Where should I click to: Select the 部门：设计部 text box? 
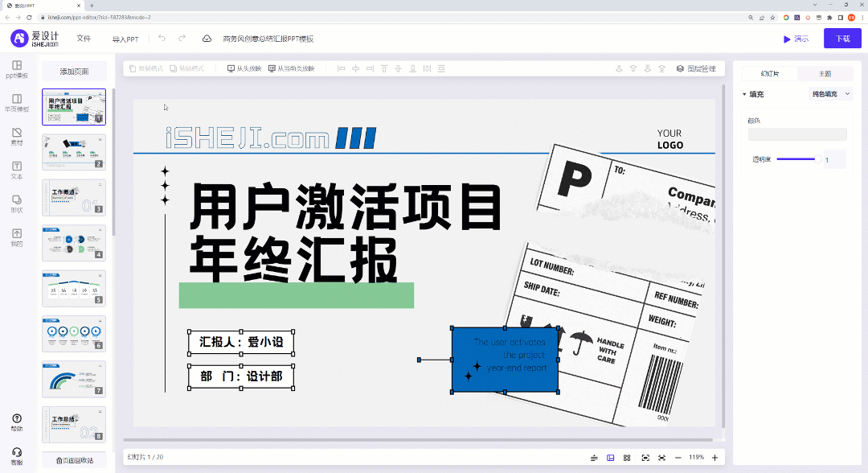pos(241,377)
